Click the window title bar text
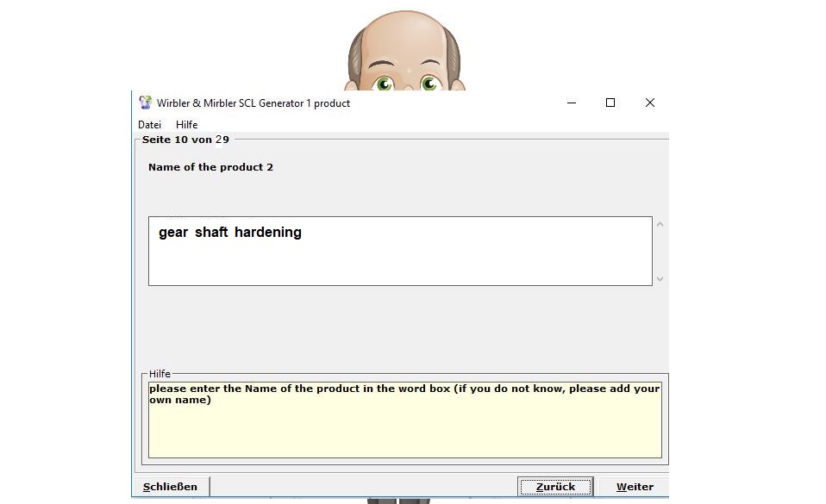The image size is (826, 504). pos(253,103)
